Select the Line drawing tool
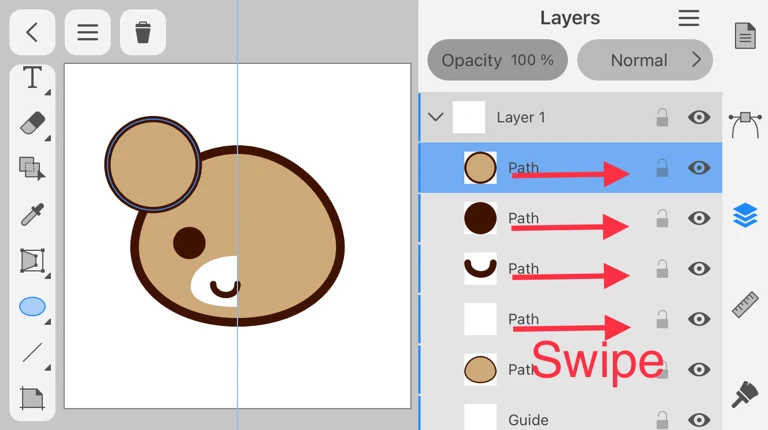This screenshot has height=430, width=768. [x=32, y=352]
